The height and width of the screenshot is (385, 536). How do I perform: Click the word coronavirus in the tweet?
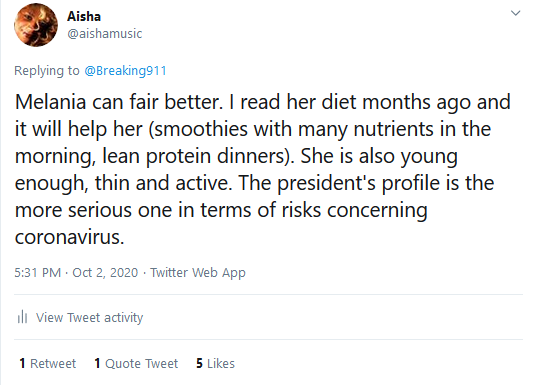[69, 237]
